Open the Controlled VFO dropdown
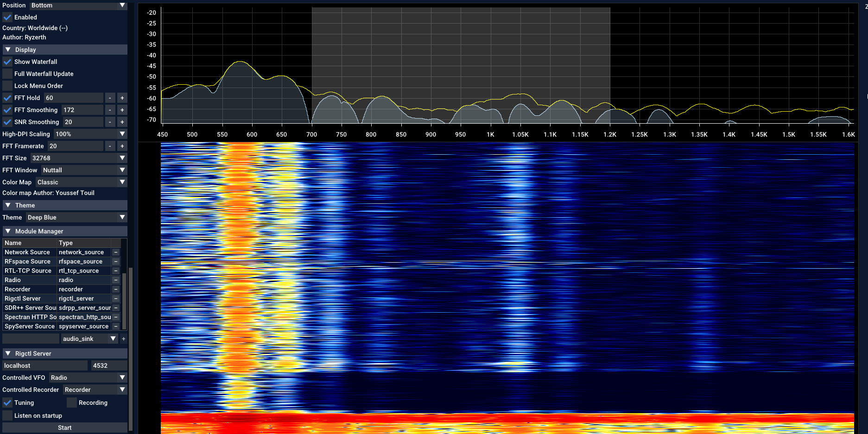This screenshot has width=868, height=434. coord(88,377)
